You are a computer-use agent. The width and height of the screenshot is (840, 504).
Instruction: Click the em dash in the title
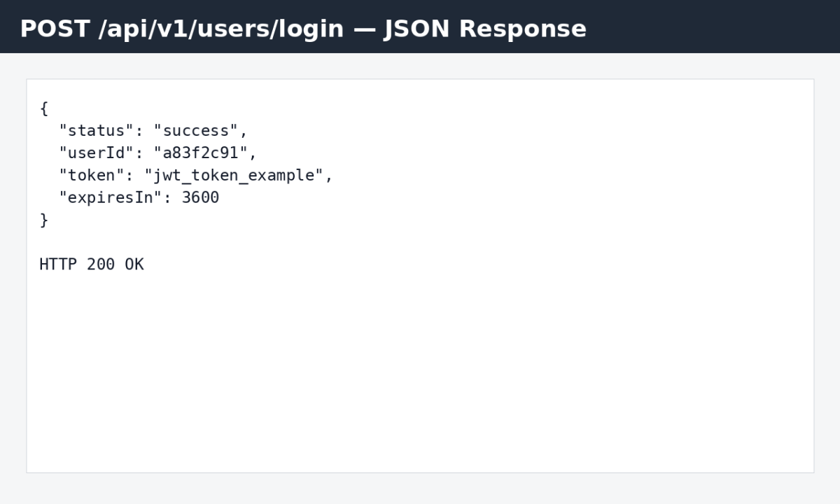pyautogui.click(x=364, y=29)
